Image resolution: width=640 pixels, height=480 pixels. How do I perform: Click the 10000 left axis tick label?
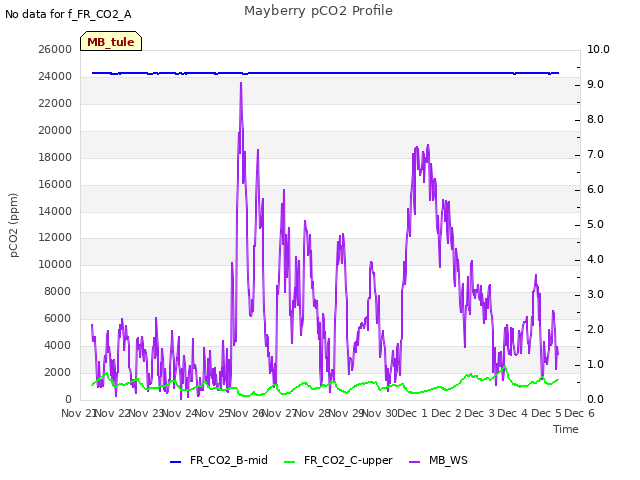55,264
